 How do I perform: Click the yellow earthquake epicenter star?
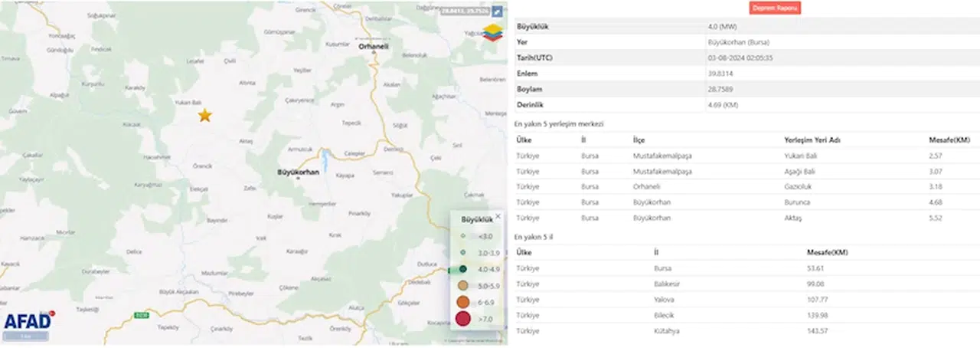coord(204,116)
